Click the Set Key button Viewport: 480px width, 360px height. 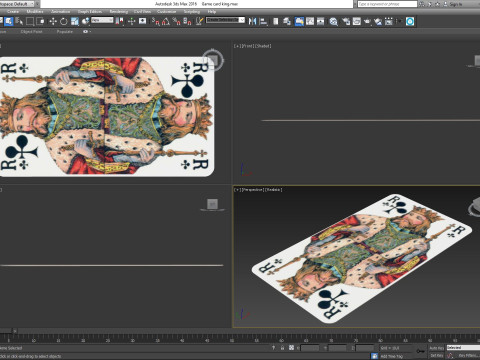[436, 356]
